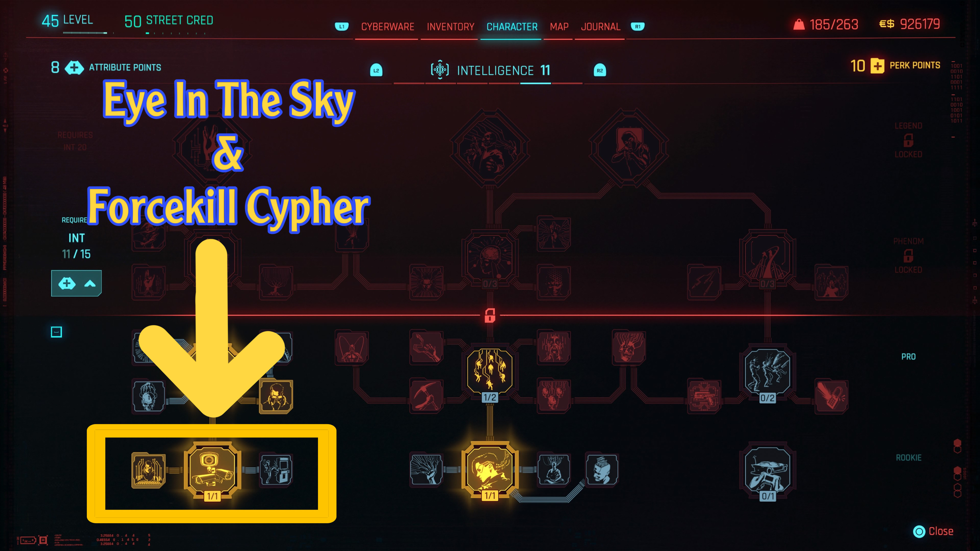Image resolution: width=980 pixels, height=551 pixels.
Task: Click the red lock icon to unlock tier
Action: [489, 315]
